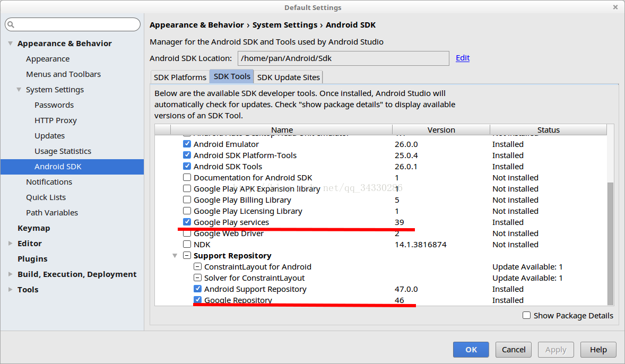625x364 pixels.
Task: Open Notifications settings
Action: 49,182
